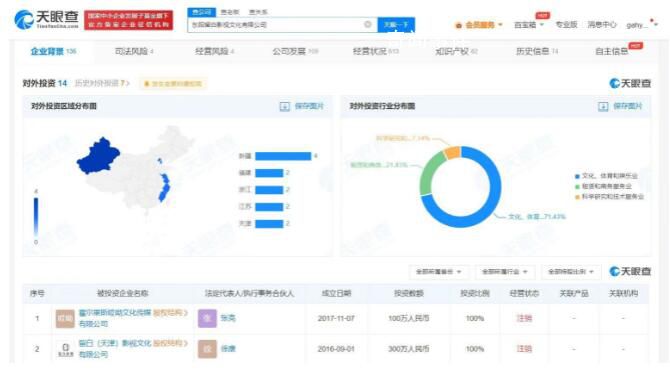Image resolution: width=670 pixels, height=387 pixels.
Task: Click the purple avatar for 张亮
Action: [207, 318]
